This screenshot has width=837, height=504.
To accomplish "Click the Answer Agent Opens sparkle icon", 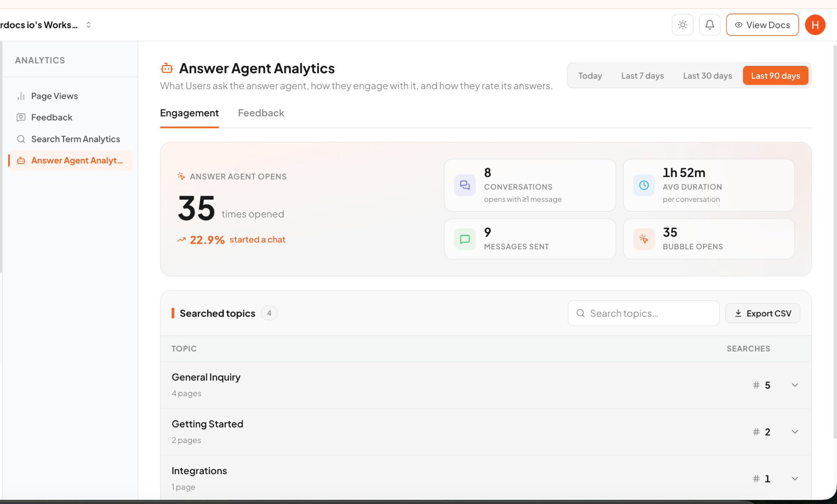I will pyautogui.click(x=181, y=176).
